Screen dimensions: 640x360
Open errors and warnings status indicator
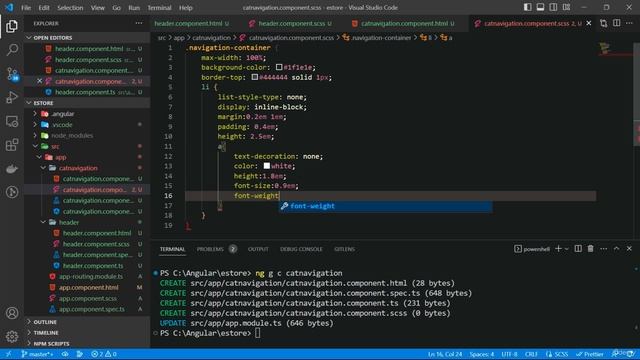click(x=104, y=354)
